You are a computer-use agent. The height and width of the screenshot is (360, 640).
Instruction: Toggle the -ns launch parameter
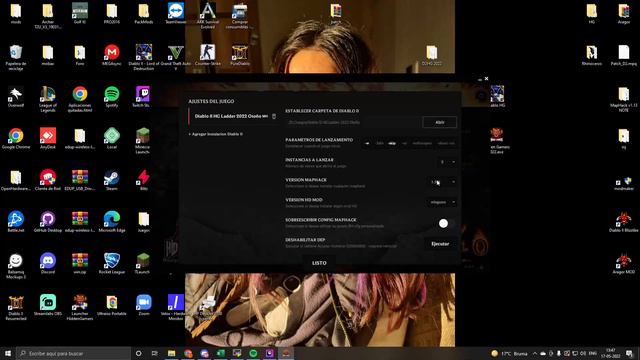[404, 143]
